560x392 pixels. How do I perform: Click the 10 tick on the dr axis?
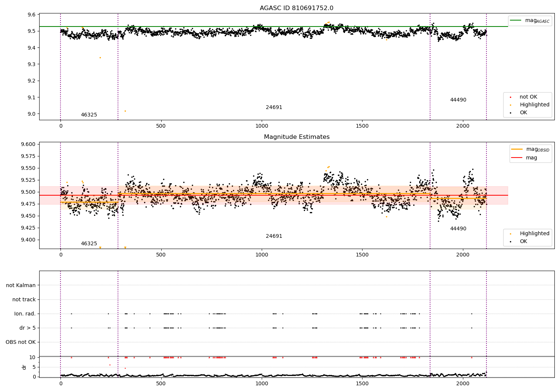click(x=32, y=358)
